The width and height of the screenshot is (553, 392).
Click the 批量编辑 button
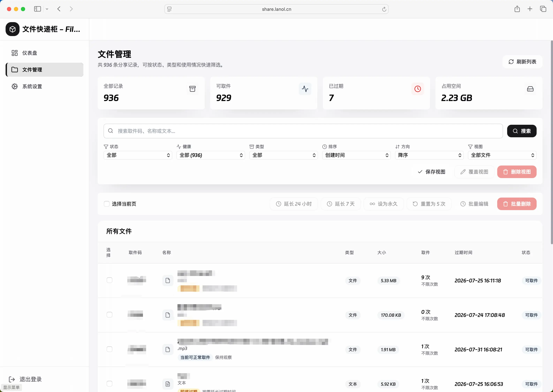pos(474,204)
